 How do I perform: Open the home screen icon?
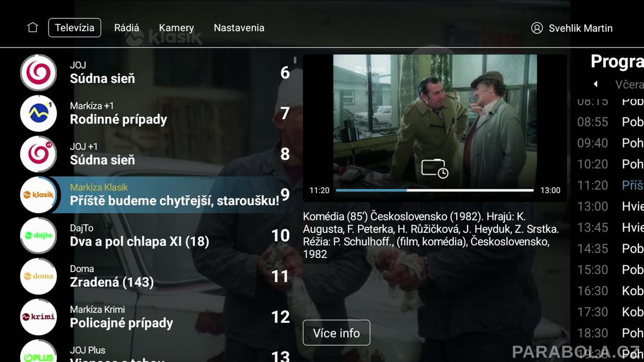(x=33, y=27)
